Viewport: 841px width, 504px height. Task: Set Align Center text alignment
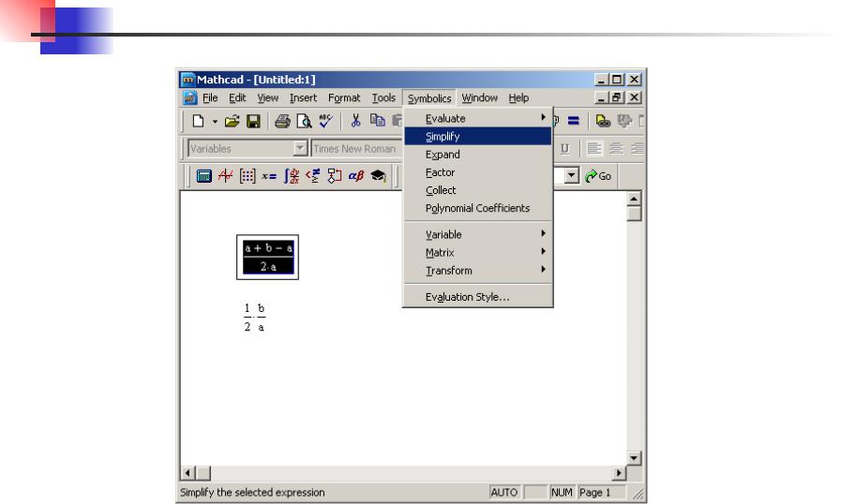pos(616,149)
